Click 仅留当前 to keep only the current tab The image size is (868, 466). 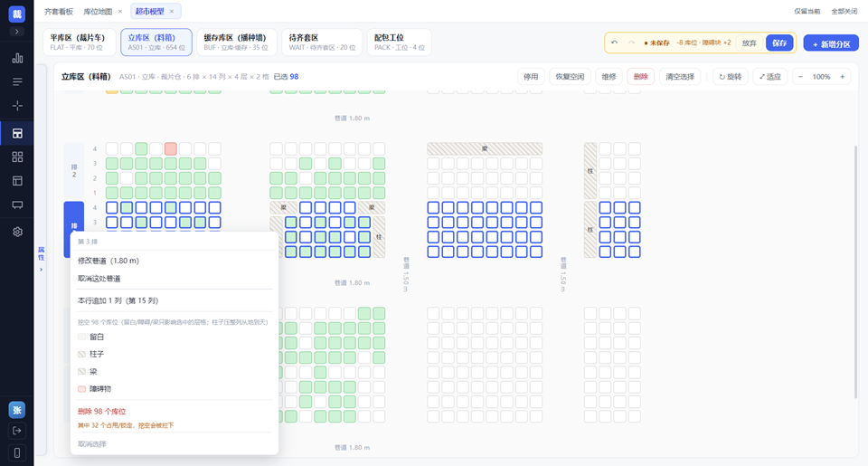(x=807, y=11)
